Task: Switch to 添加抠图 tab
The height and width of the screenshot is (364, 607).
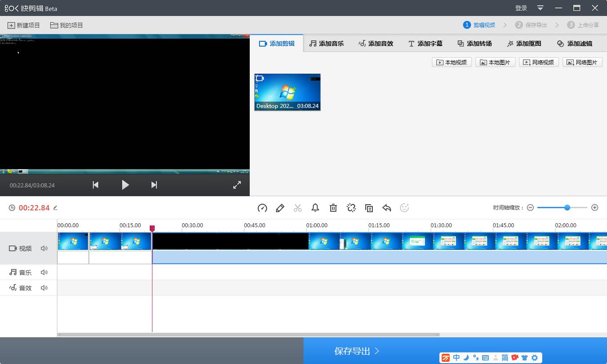Action: tap(524, 44)
